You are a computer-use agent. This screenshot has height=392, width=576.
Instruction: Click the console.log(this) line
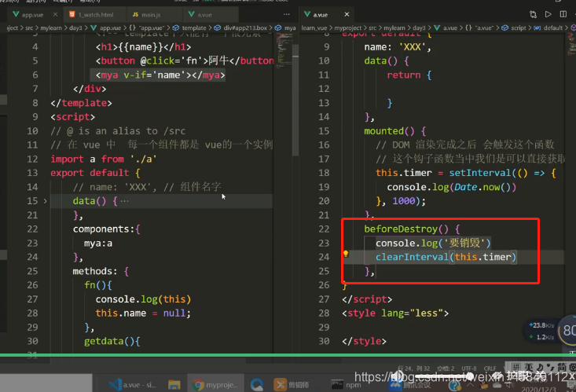click(x=143, y=299)
